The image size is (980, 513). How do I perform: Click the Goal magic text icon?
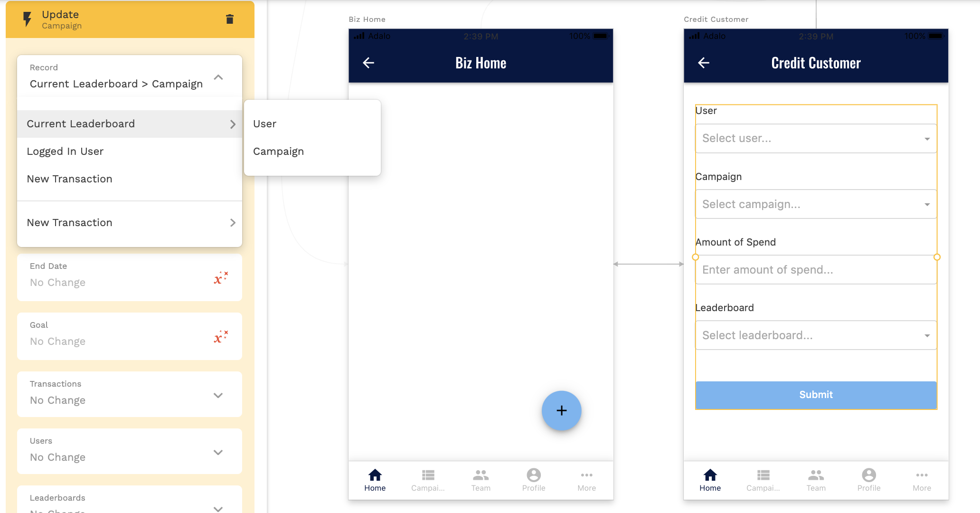[x=220, y=337]
